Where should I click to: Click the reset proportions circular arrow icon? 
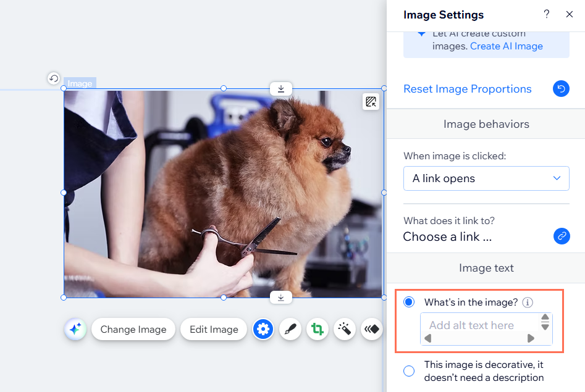[561, 89]
